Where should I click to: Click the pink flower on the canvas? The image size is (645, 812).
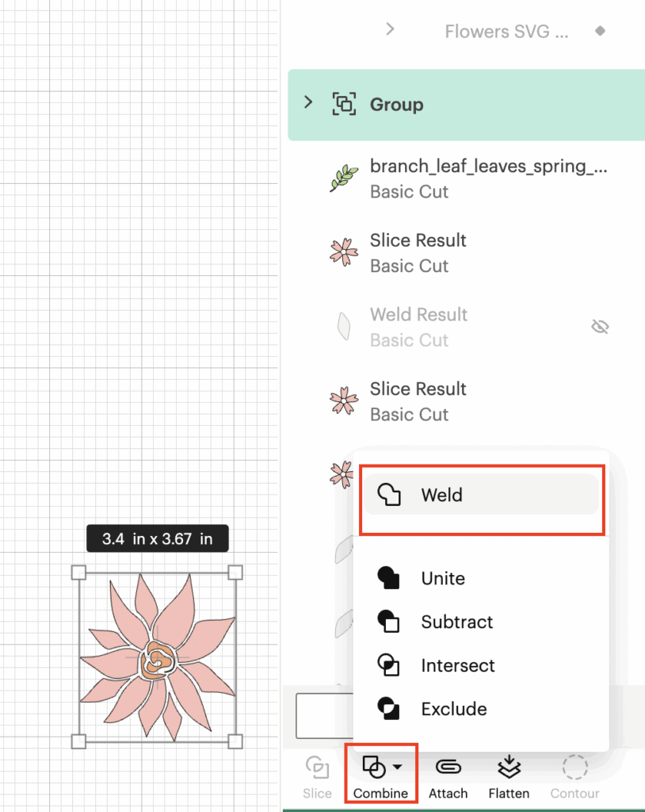tap(155, 658)
